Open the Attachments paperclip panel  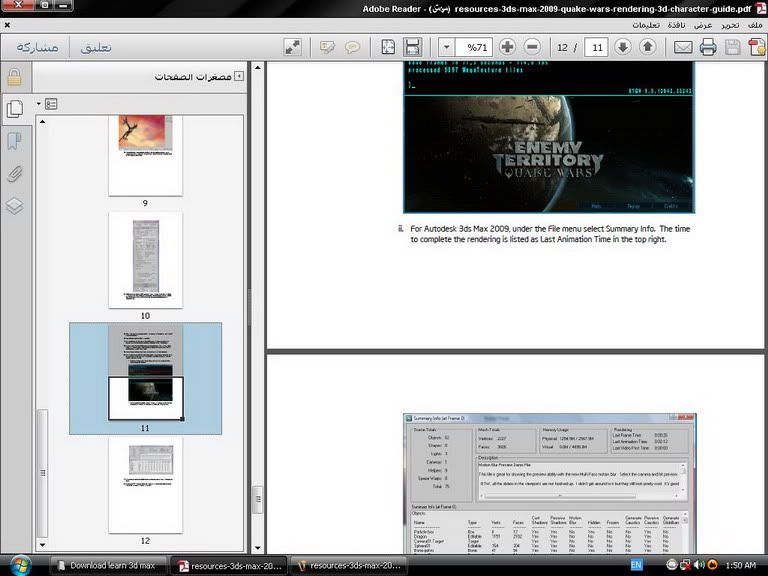(15, 173)
